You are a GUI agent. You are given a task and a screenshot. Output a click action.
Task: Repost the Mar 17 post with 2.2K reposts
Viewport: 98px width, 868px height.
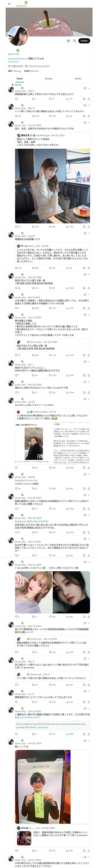point(35,116)
